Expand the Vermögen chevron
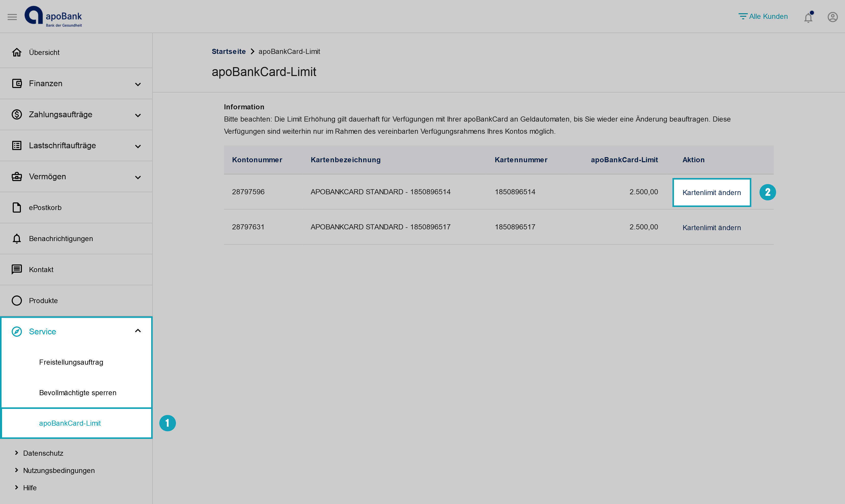The width and height of the screenshot is (845, 504). coord(138,177)
